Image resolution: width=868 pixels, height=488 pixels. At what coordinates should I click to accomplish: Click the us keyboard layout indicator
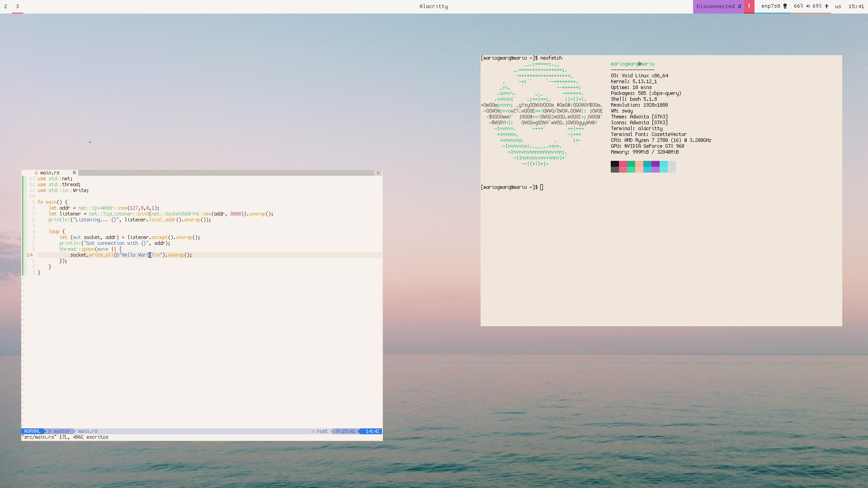coord(838,6)
